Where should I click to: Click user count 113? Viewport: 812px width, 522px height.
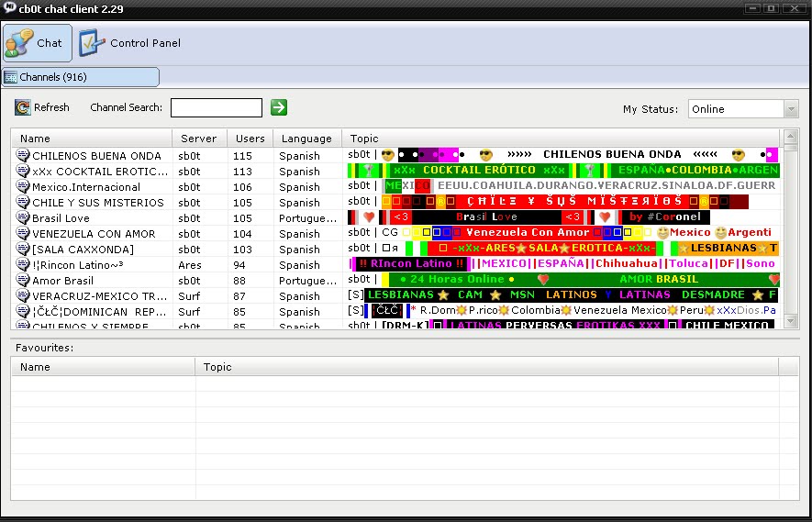point(242,172)
